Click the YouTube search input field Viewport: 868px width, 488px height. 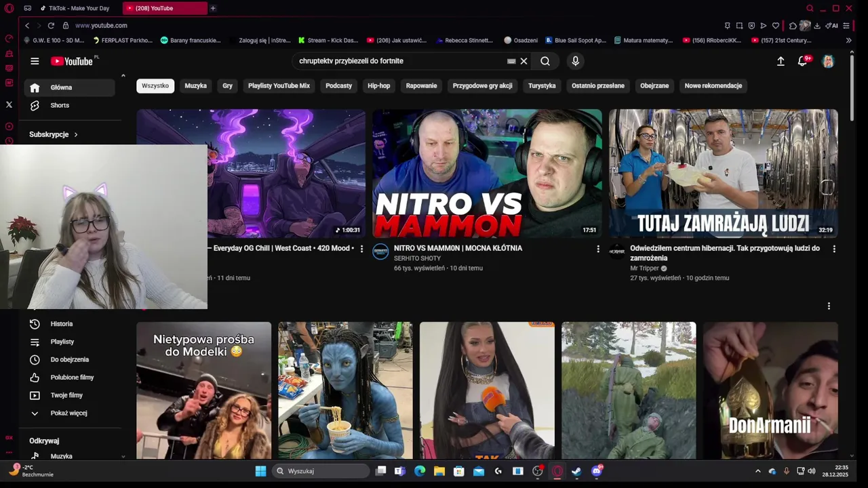400,61
